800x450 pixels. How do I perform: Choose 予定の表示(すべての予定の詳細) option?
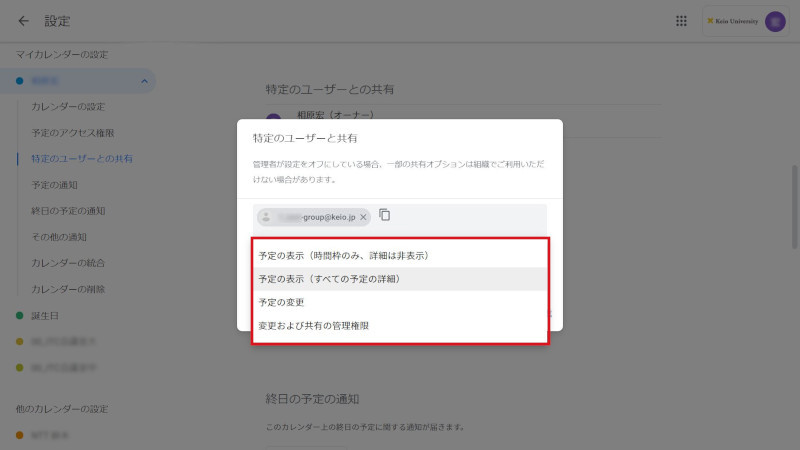point(329,279)
